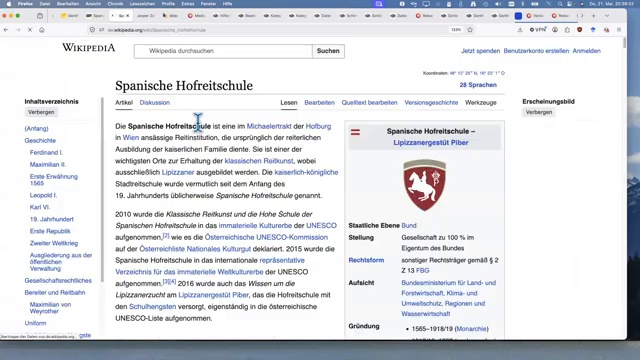The height and width of the screenshot is (360, 640).
Task: Open the Chronik menu
Action: point(115,4)
